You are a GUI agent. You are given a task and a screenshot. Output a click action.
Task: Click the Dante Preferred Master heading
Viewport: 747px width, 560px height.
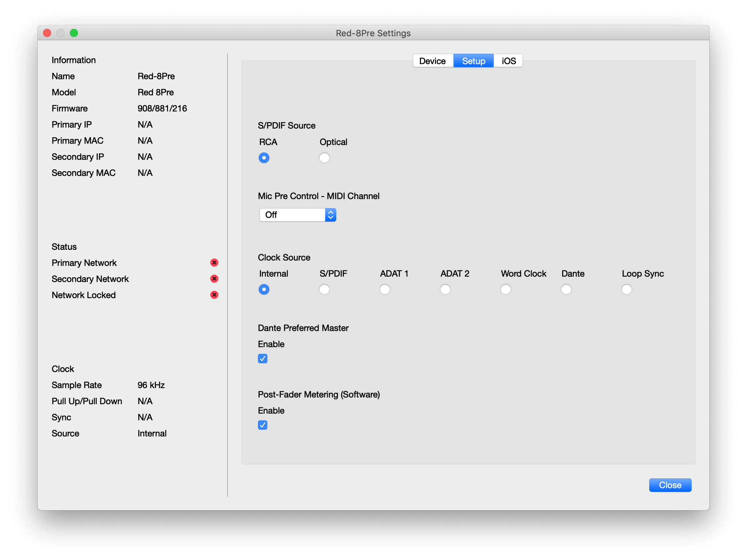coord(303,328)
